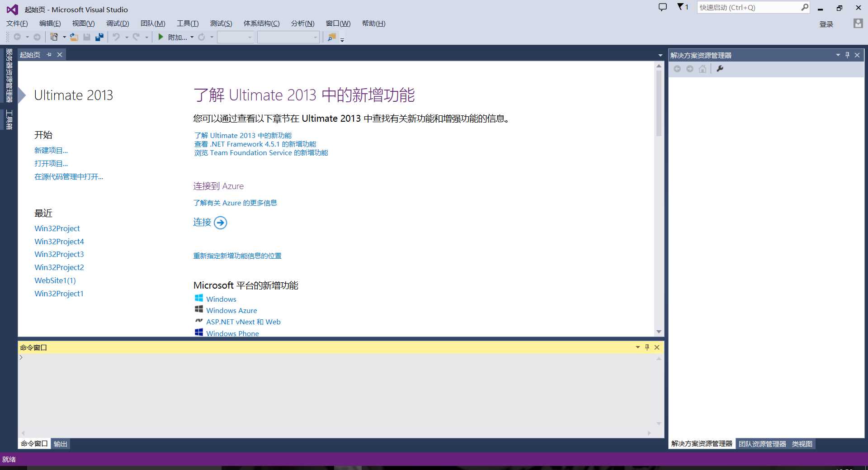The height and width of the screenshot is (470, 868).
Task: Click the 在源代码管理中打开... link
Action: 69,176
